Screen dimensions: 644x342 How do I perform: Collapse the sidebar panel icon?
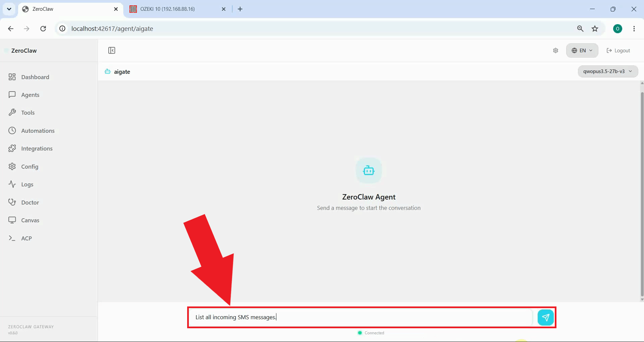tap(112, 50)
